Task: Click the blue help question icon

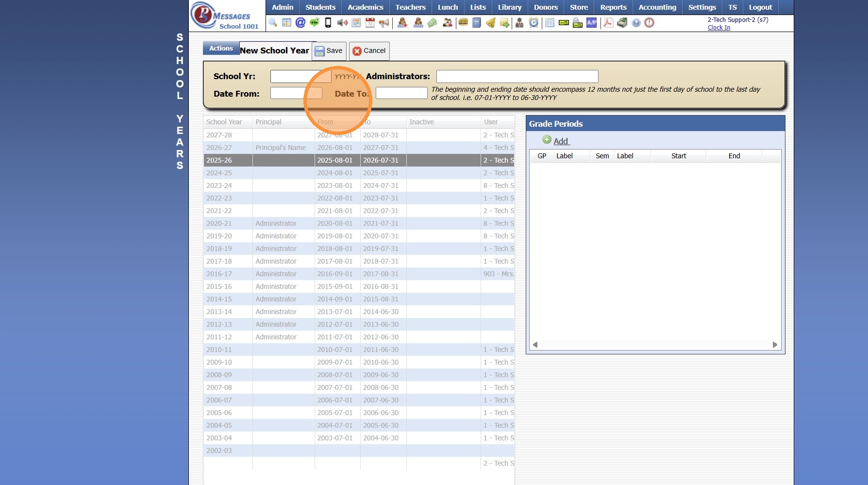Action: 636,23
